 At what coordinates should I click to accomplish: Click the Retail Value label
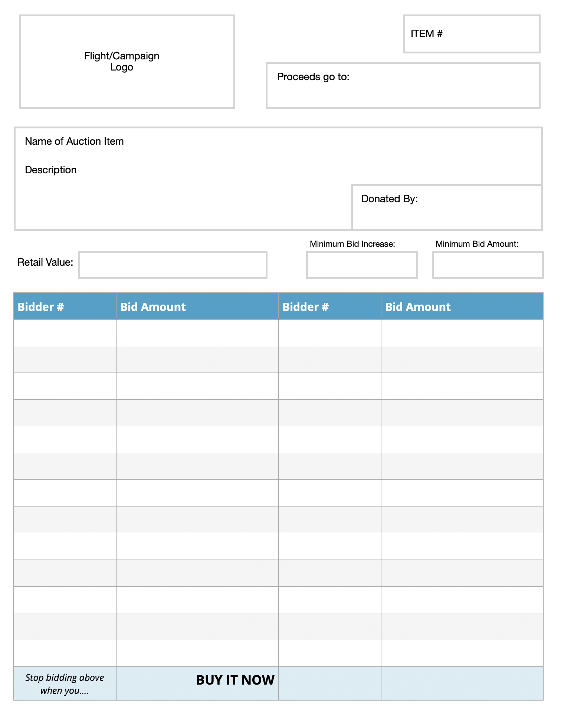click(45, 262)
